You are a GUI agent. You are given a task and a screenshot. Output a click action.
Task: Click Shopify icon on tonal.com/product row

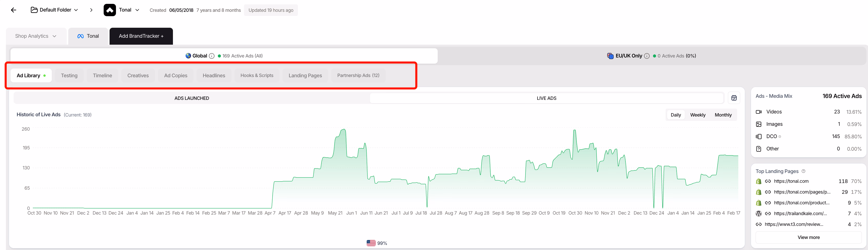(x=758, y=203)
